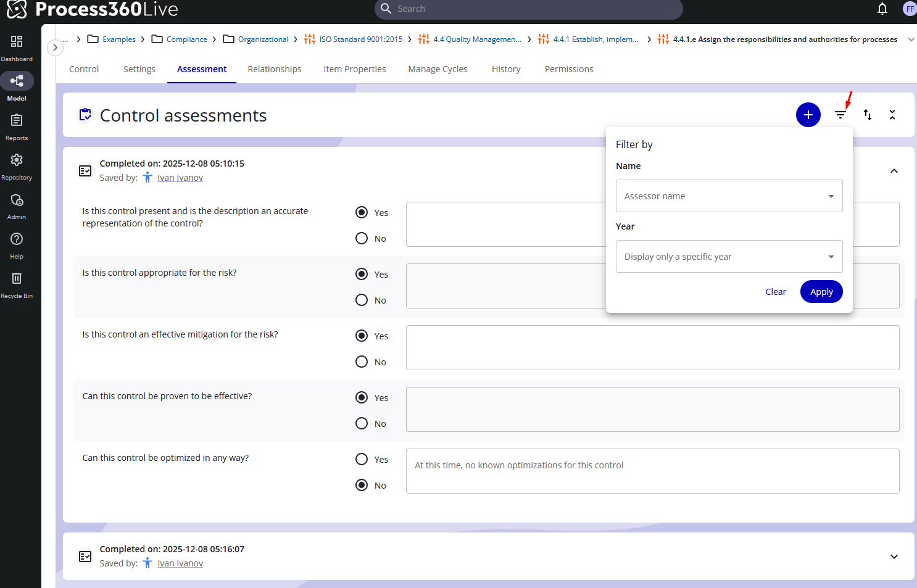
Task: Go to Admin in sidebar
Action: pyautogui.click(x=17, y=201)
